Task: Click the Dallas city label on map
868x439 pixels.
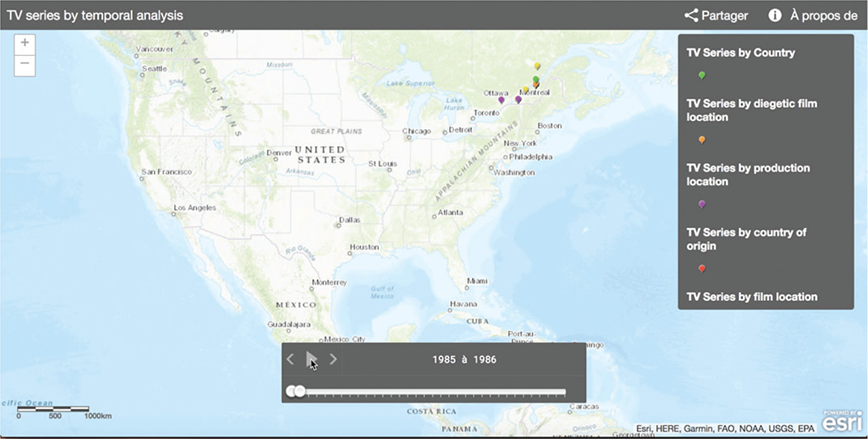Action: point(350,220)
